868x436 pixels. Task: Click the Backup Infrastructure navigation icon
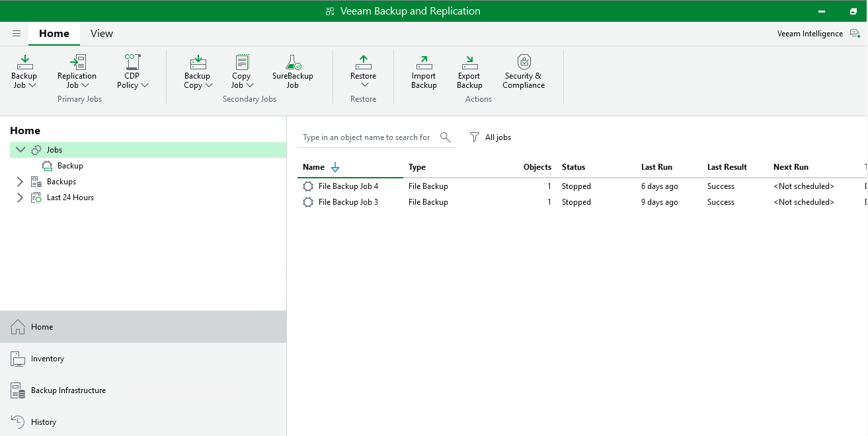[x=18, y=390]
